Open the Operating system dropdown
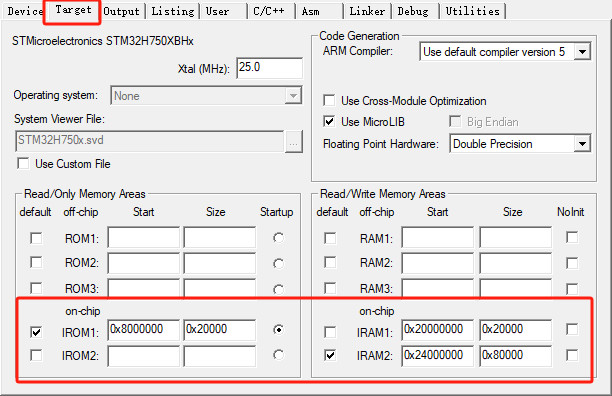The width and height of the screenshot is (612, 396). 206,96
